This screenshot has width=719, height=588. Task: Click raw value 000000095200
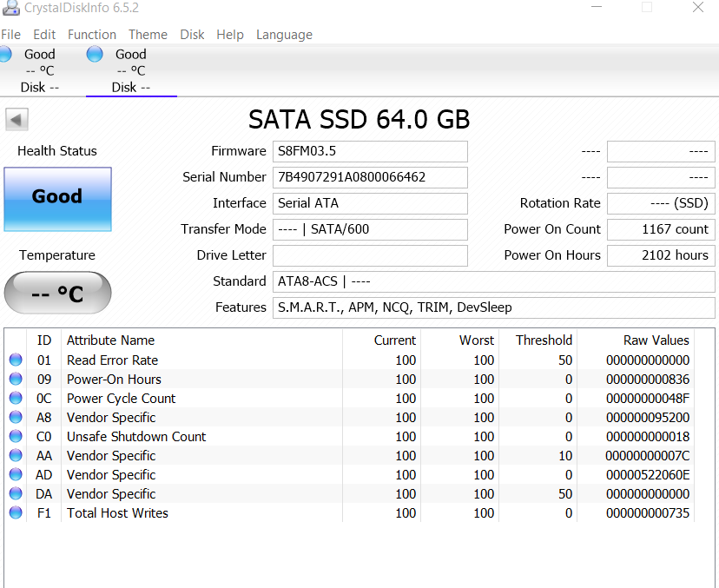point(648,418)
